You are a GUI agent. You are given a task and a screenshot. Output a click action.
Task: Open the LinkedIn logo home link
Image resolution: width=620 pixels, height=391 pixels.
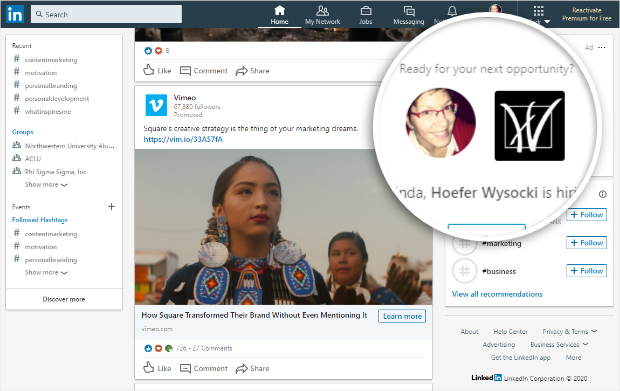pyautogui.click(x=15, y=14)
